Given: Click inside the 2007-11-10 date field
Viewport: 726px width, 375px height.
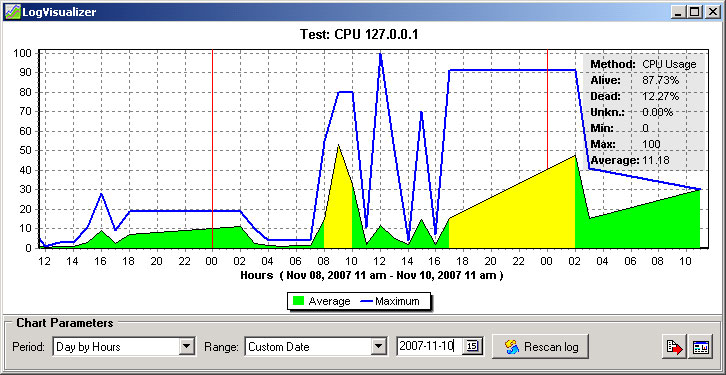Looking at the screenshot, I should (x=430, y=346).
